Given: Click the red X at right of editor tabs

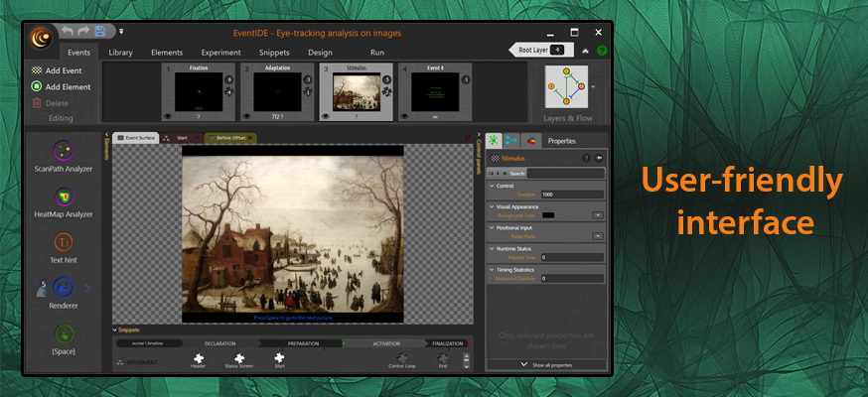Looking at the screenshot, I should (468, 138).
